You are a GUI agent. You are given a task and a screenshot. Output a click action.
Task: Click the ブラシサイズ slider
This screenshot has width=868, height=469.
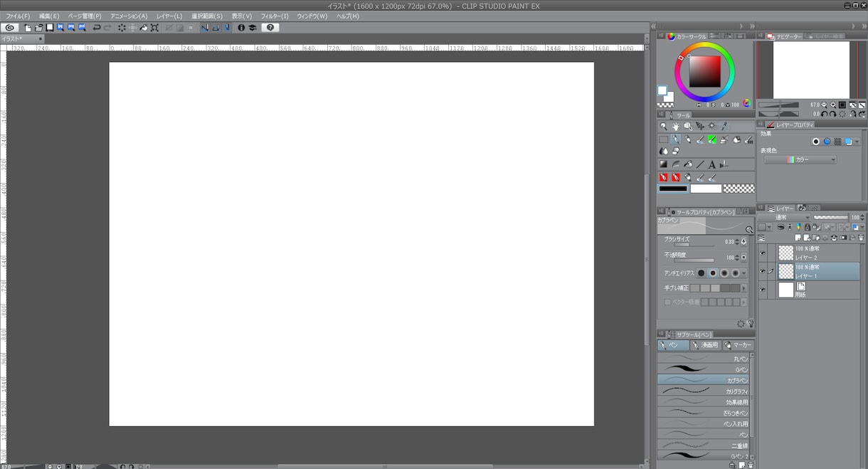point(694,245)
